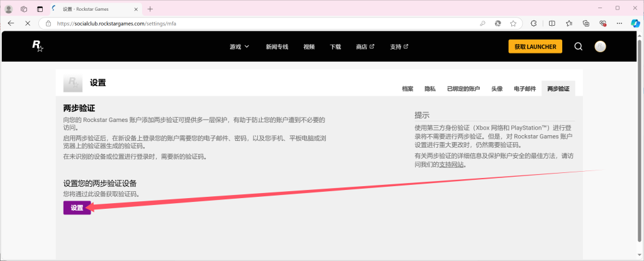Click the page vertical scrollbar
Viewport: 644px width, 261px height.
pyautogui.click(x=640, y=140)
